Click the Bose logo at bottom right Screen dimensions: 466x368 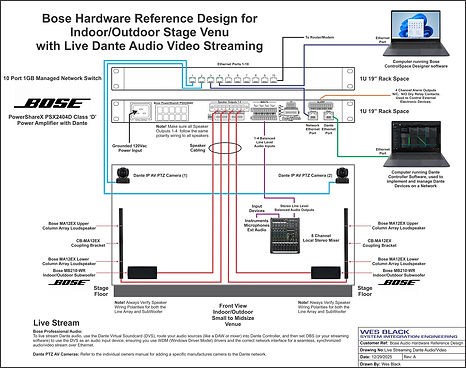pos(399,283)
